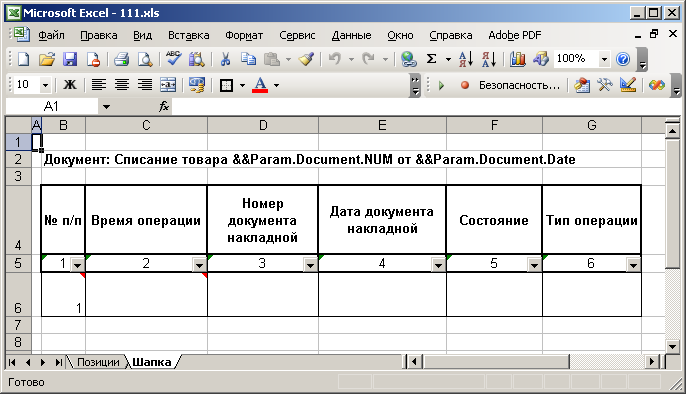Image resolution: width=686 pixels, height=394 pixels.
Task: Expand the font size dropdown
Action: pyautogui.click(x=45, y=85)
